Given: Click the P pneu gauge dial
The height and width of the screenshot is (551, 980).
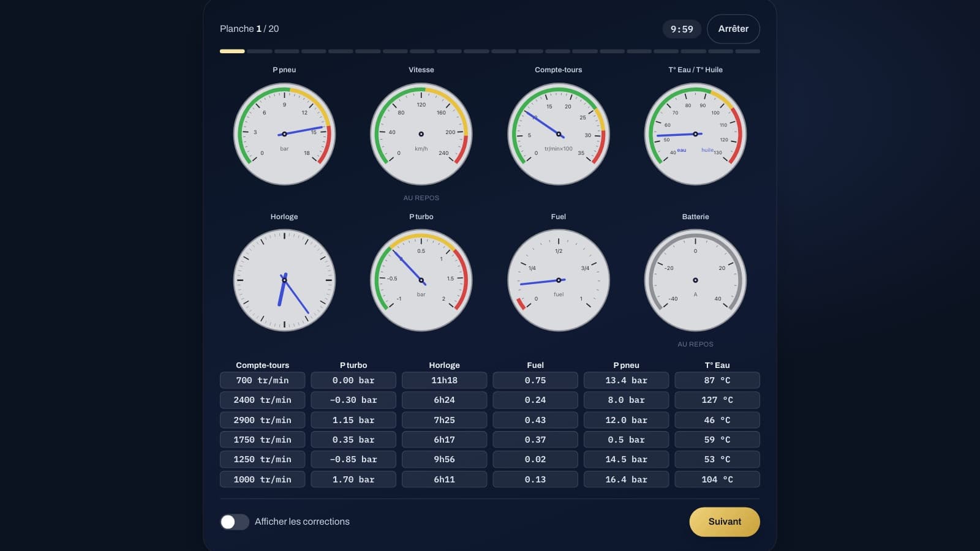Looking at the screenshot, I should click(x=284, y=134).
